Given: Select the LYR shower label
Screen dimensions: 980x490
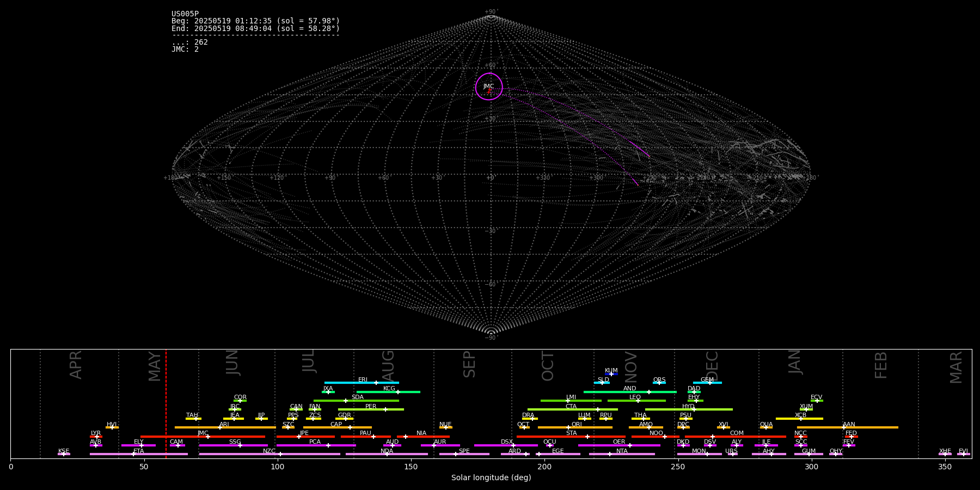Looking at the screenshot, I should (x=96, y=433).
